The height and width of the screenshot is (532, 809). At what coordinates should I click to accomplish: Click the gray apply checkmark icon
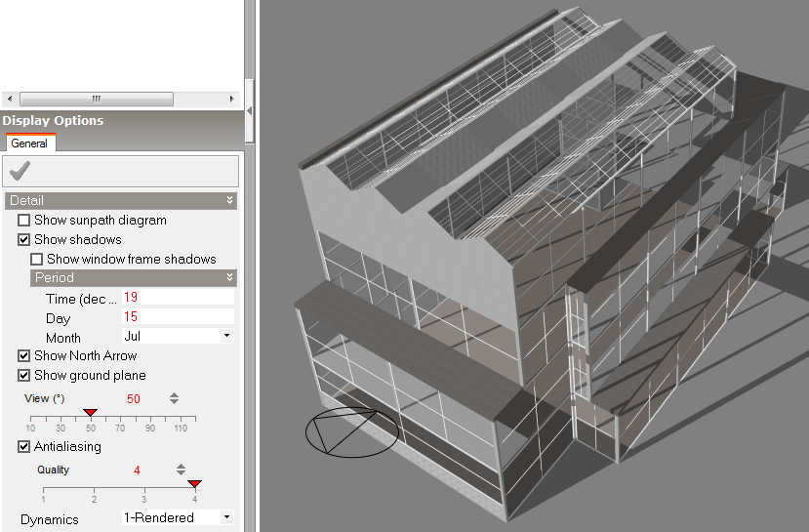[19, 171]
